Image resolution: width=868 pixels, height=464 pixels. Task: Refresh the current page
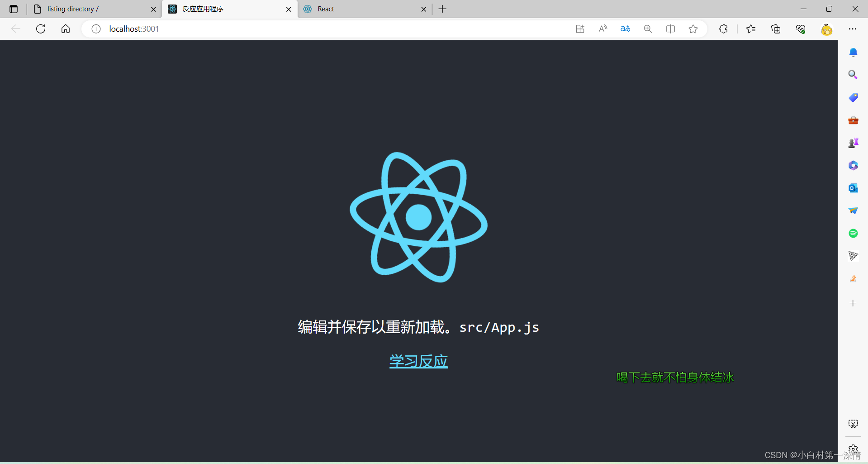click(x=41, y=29)
